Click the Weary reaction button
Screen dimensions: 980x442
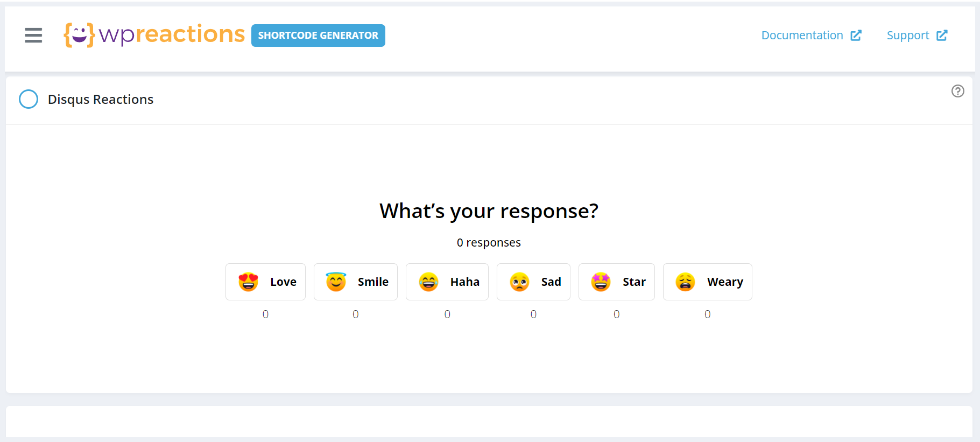[x=707, y=281]
